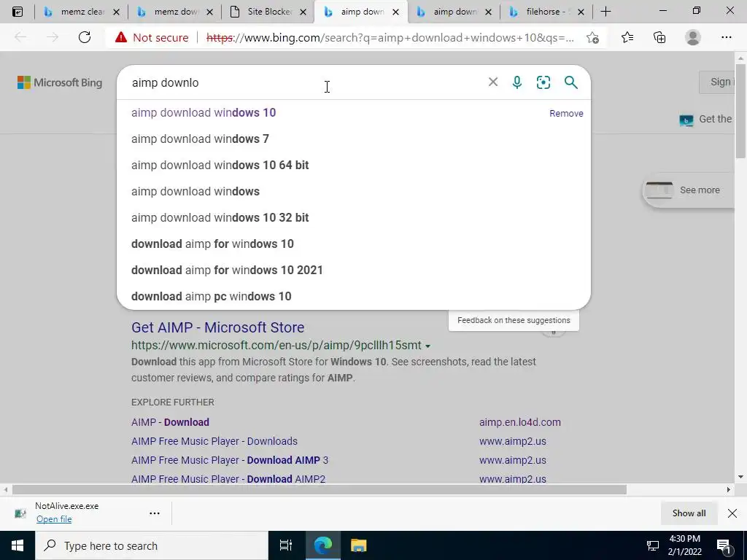
Task: Open the Favorites list icon
Action: tap(627, 38)
